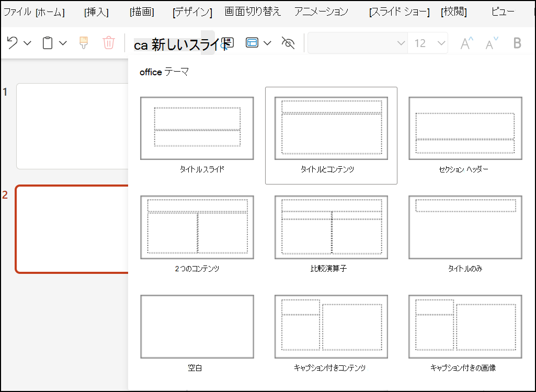Choose the タイトル スライド layout
This screenshot has width=536, height=392.
[x=197, y=136]
